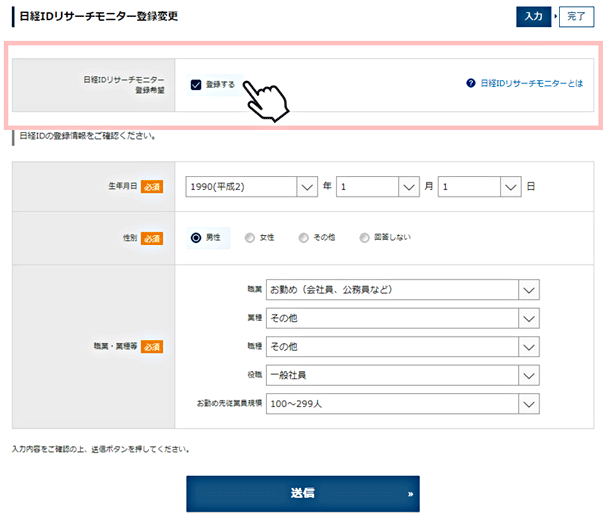Screen dimensions: 609x521
Task: Click the 必須 badge beside 職業・業種等
Action: [152, 347]
